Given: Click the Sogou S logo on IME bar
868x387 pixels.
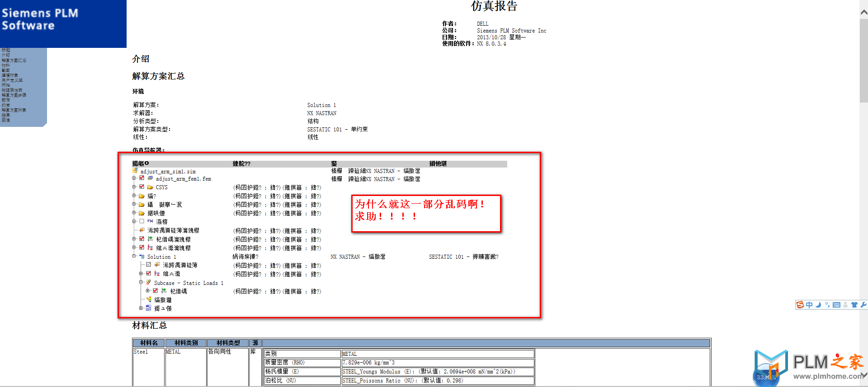Looking at the screenshot, I should (x=800, y=305).
